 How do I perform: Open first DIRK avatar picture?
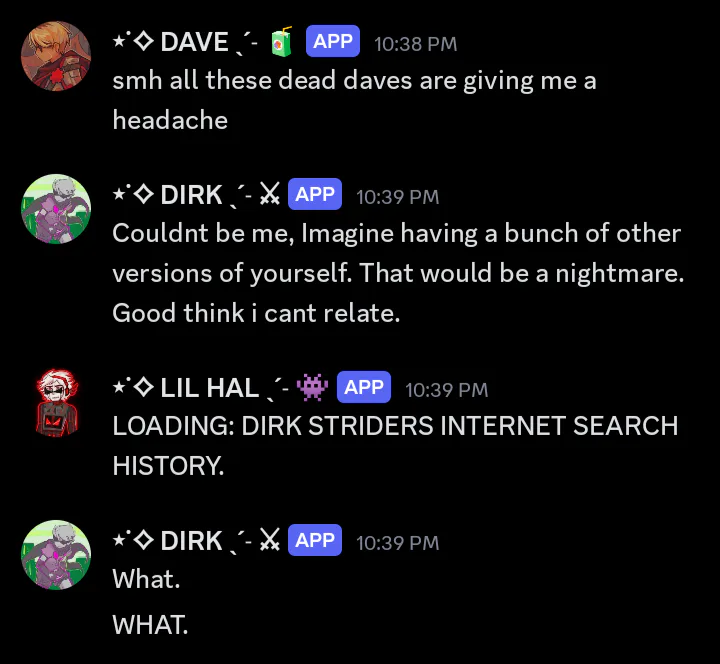[56, 209]
